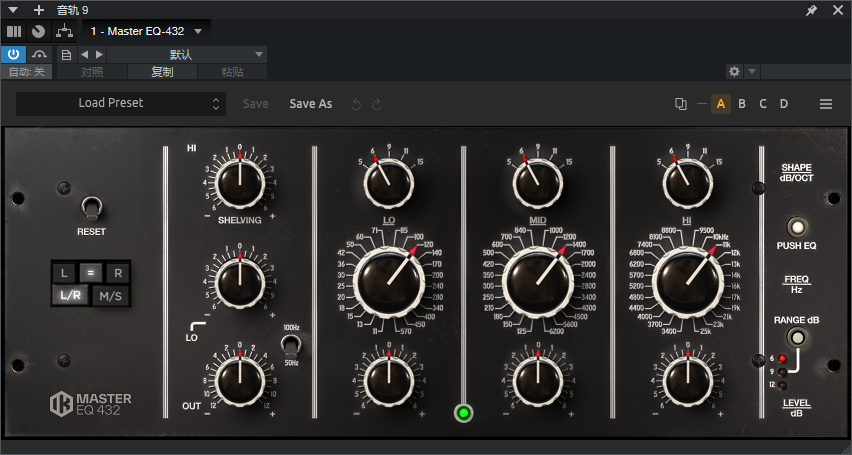The image size is (852, 455).
Task: Enable M/S mode
Action: point(111,296)
